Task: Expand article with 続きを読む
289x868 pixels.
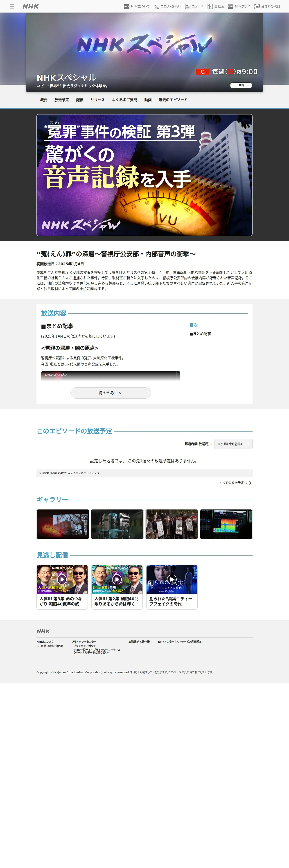Action: click(x=111, y=393)
